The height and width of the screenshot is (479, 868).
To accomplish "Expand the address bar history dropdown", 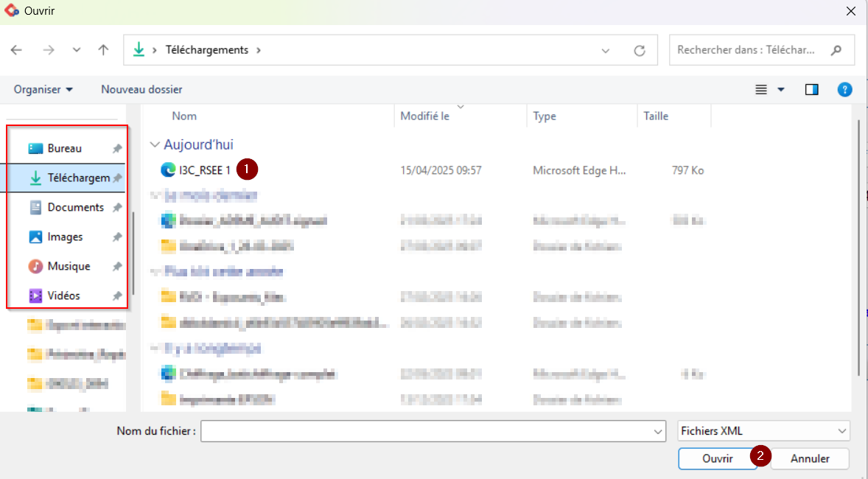I will pyautogui.click(x=605, y=50).
